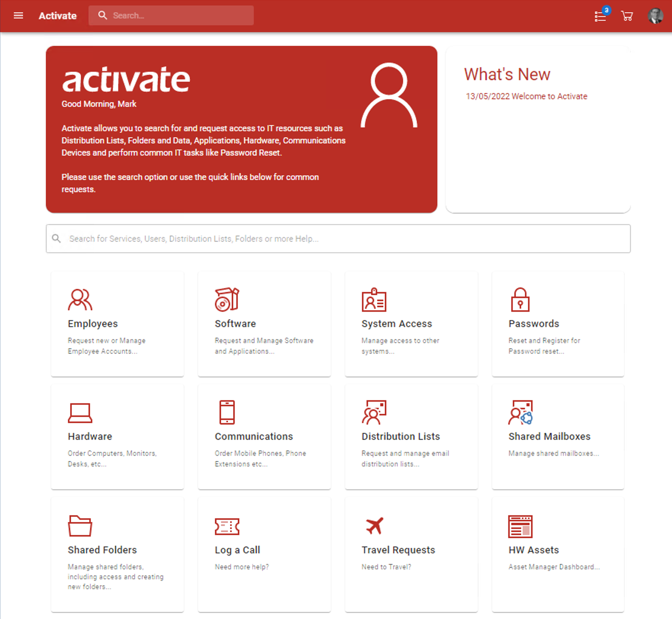
Task: Click the Passwords padlock icon
Action: pos(520,300)
